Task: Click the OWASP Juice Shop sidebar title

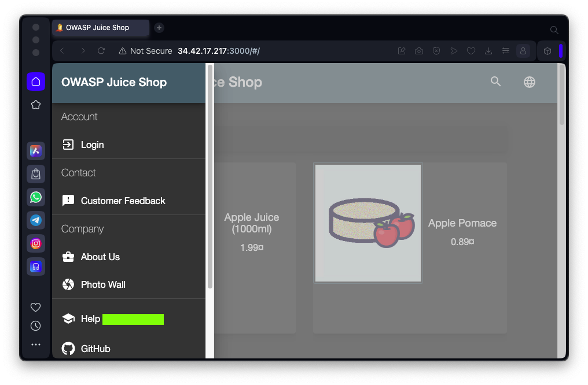Action: (114, 83)
